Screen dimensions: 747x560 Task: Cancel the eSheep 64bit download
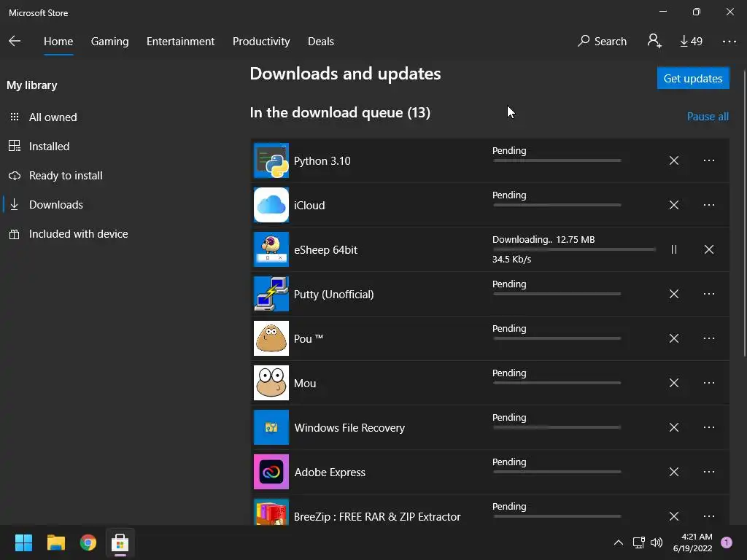[709, 249]
